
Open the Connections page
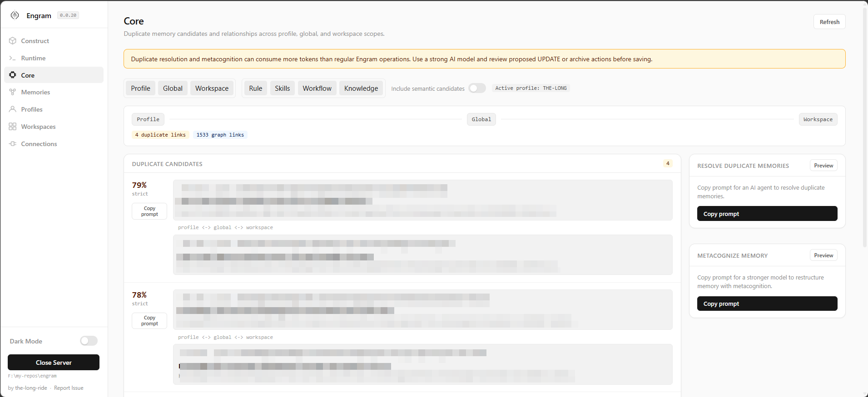pyautogui.click(x=54, y=144)
